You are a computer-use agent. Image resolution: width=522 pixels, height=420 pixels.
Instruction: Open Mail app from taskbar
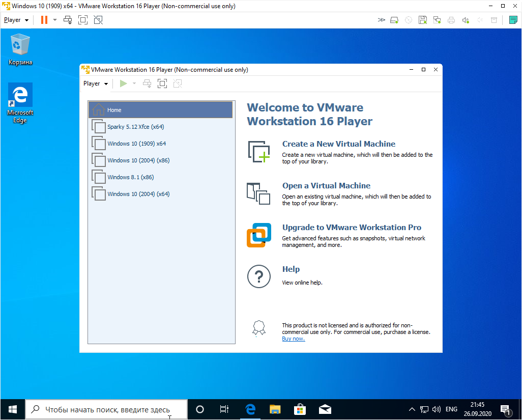[x=325, y=409]
